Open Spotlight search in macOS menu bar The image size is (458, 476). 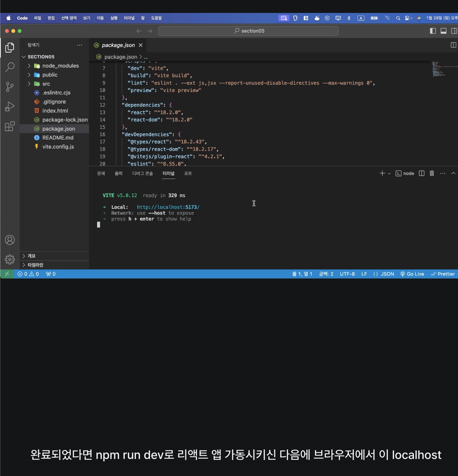coord(398,18)
